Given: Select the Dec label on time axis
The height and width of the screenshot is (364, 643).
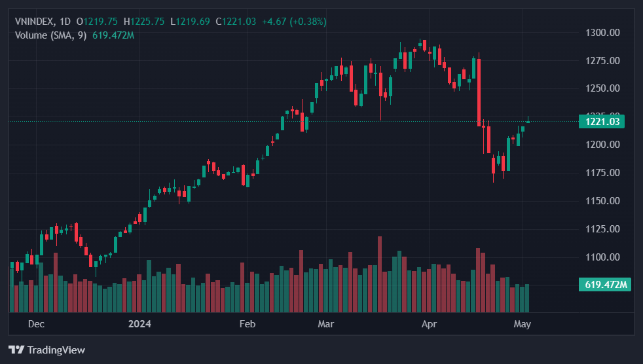Looking at the screenshot, I should (x=36, y=324).
